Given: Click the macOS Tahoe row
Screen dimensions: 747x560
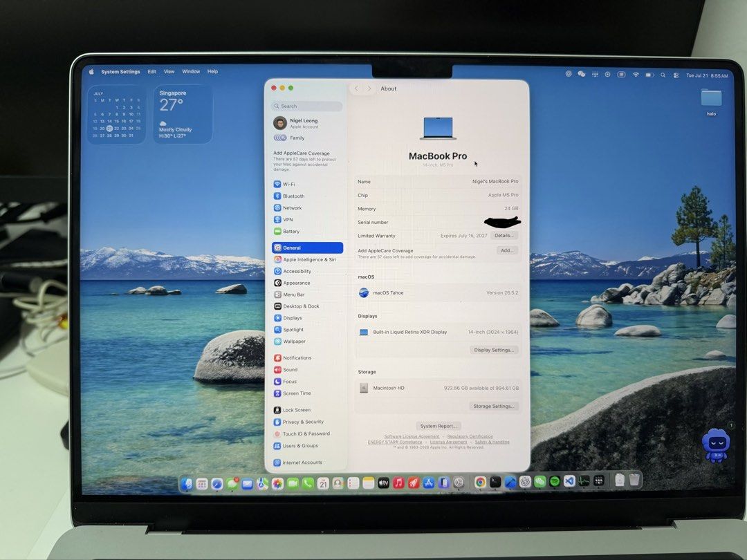Looking at the screenshot, I should pos(438,293).
